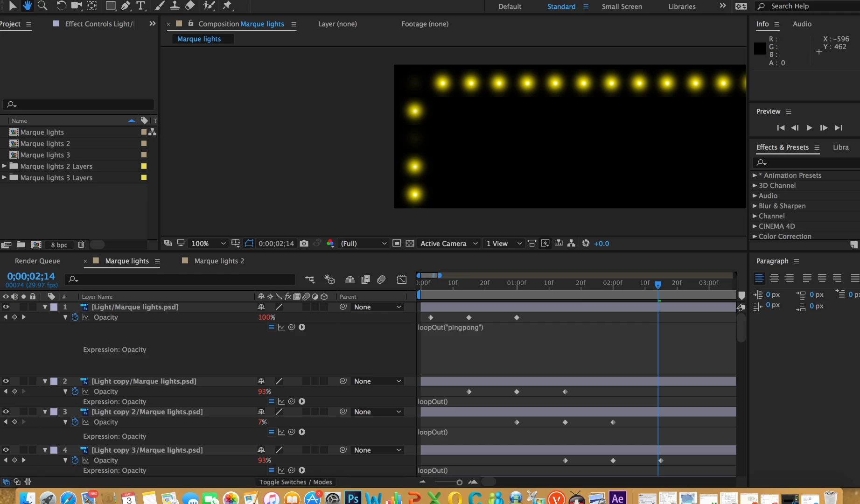The width and height of the screenshot is (860, 504).
Task: Expand the Animation Presets category
Action: click(755, 175)
